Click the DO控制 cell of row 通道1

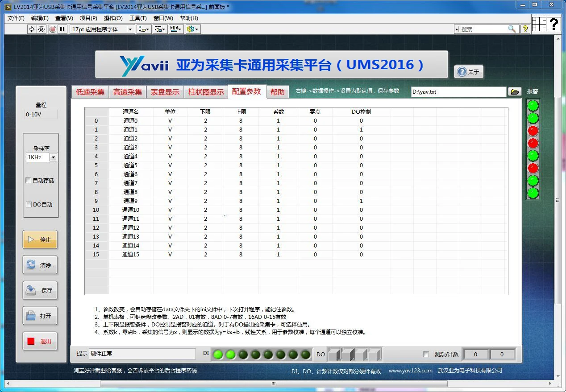361,130
